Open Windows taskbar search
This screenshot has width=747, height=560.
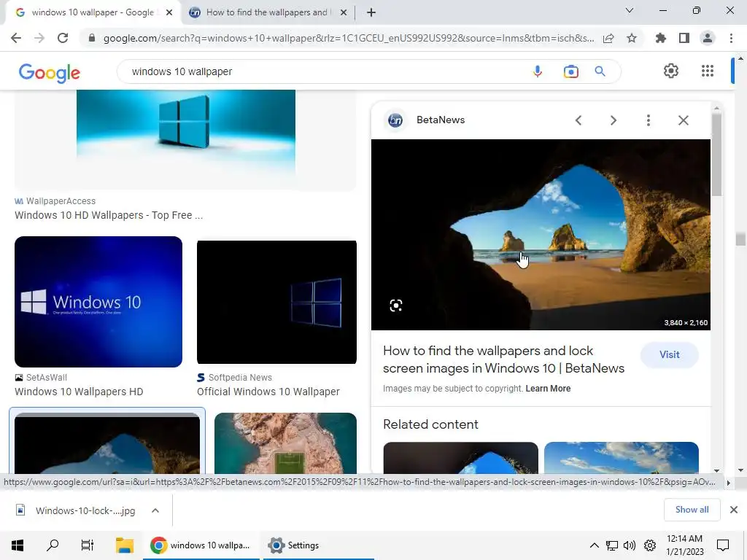53,545
